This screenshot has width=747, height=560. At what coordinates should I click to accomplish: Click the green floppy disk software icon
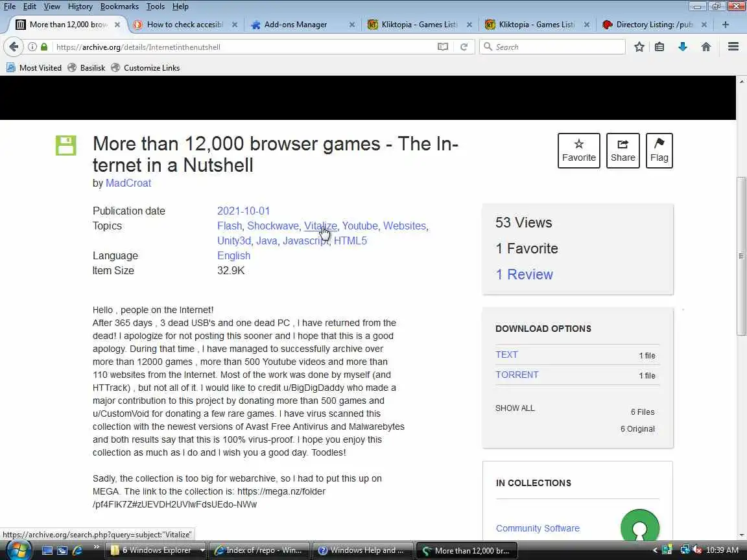tap(65, 145)
